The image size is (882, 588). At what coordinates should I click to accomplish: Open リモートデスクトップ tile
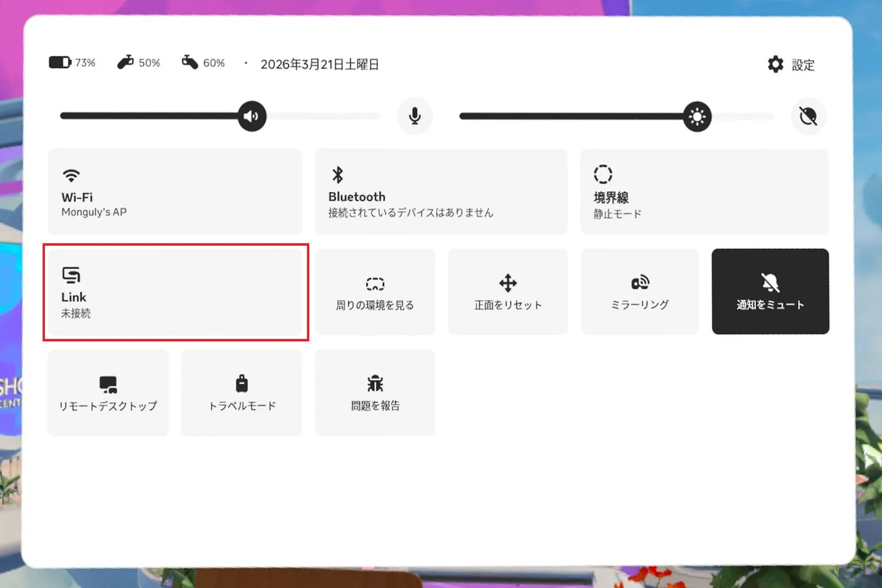(108, 393)
